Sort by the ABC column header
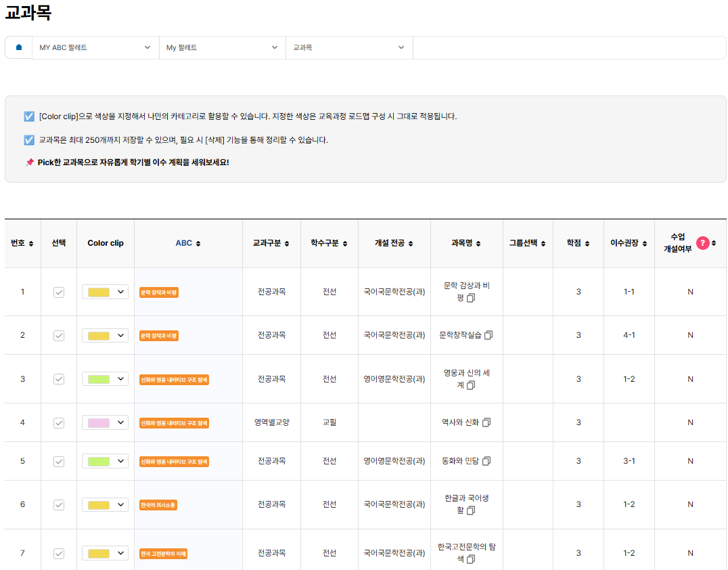The height and width of the screenshot is (570, 728). click(x=187, y=243)
